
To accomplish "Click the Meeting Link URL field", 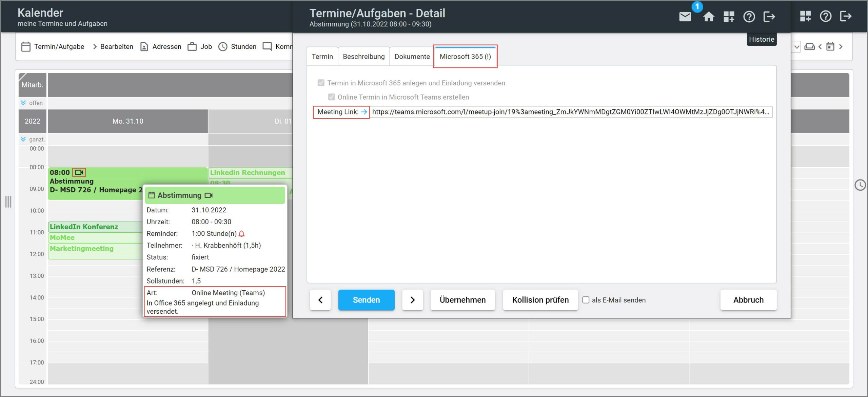I will pyautogui.click(x=570, y=112).
